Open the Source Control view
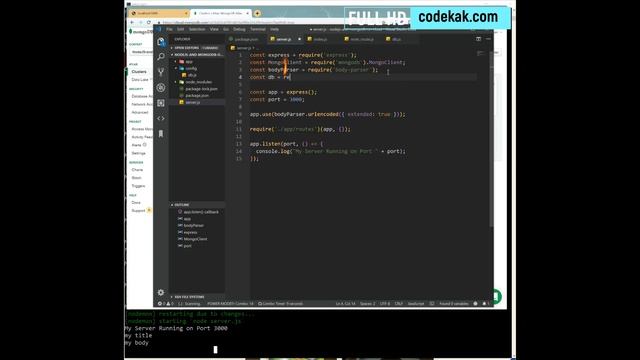 pyautogui.click(x=161, y=72)
